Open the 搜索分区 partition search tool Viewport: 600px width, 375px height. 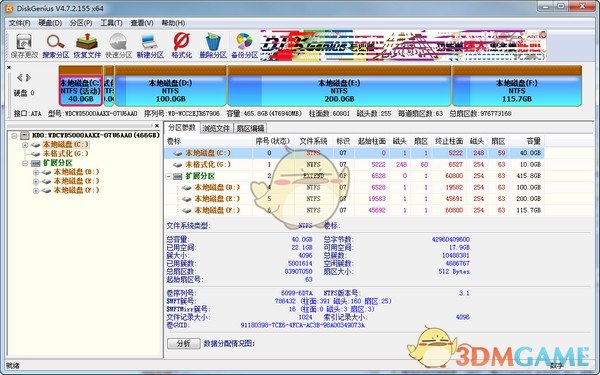pyautogui.click(x=55, y=46)
